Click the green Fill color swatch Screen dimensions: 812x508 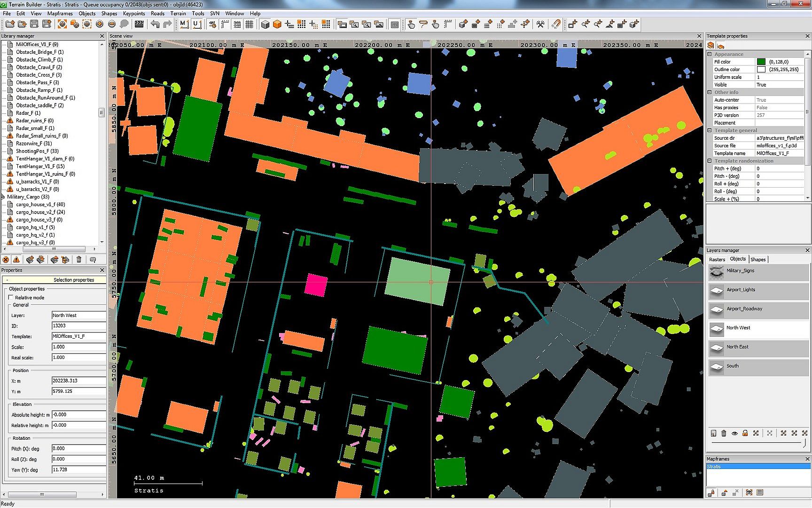[761, 62]
